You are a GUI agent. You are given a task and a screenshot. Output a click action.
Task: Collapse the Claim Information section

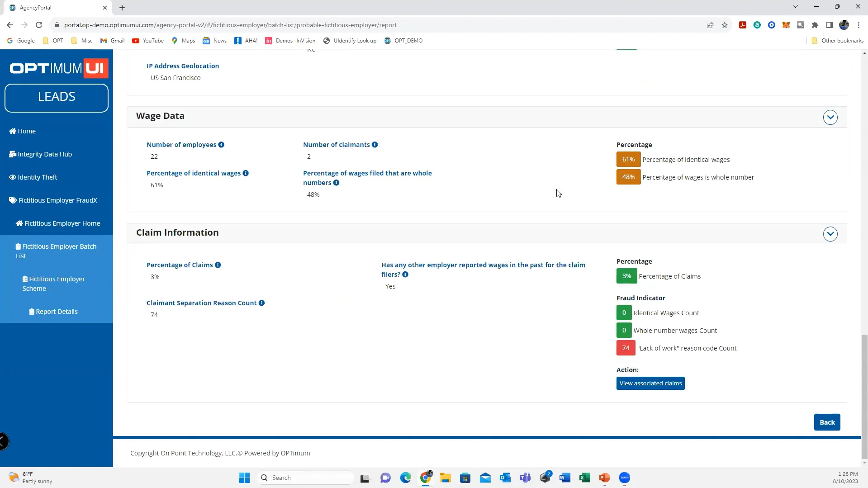coord(830,234)
